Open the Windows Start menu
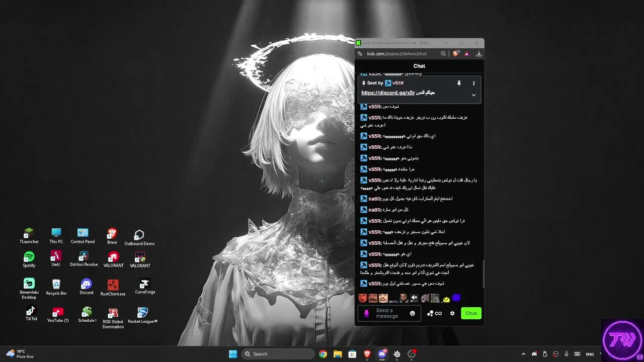This screenshot has width=644, height=362. pyautogui.click(x=233, y=354)
